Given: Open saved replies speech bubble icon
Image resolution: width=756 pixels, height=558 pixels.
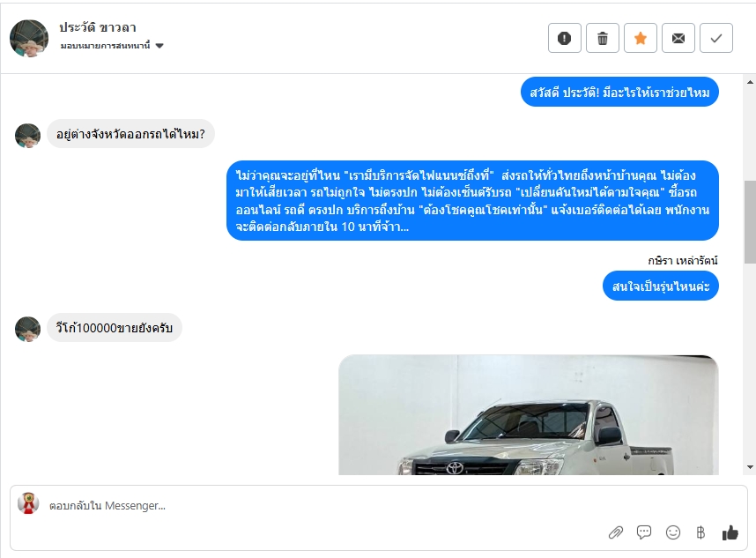Looking at the screenshot, I should point(644,532).
